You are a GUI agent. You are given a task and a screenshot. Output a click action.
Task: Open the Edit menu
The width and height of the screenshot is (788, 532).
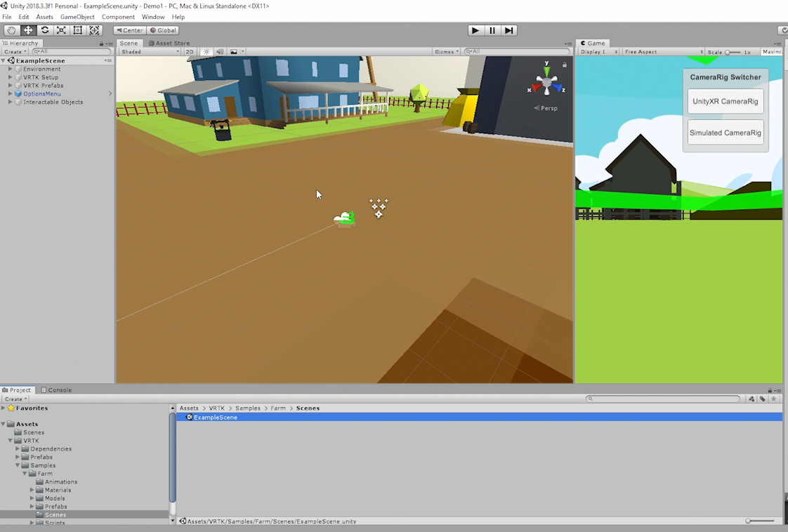[24, 17]
